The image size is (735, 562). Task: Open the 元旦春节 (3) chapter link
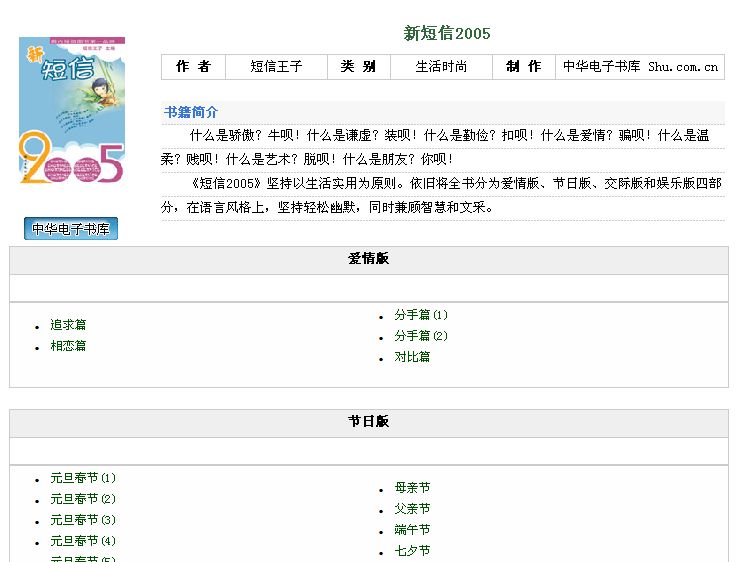(x=83, y=520)
